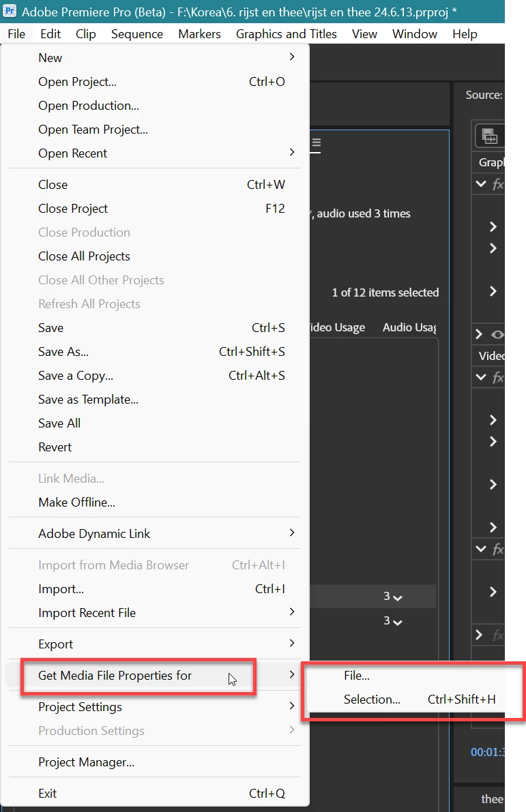526x812 pixels.
Task: Select Revert
Action: point(155,447)
